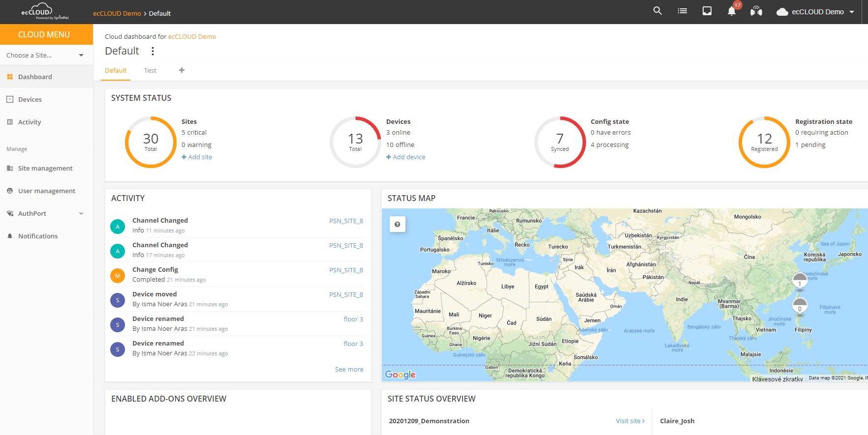Click the Activity sidebar icon
868x435 pixels.
(x=10, y=122)
